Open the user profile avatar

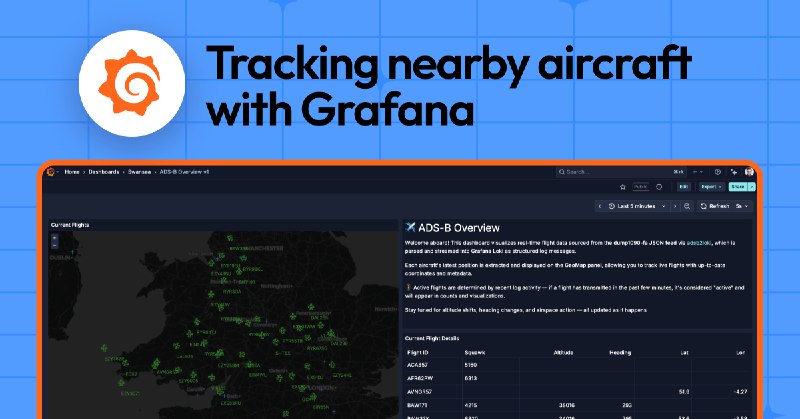click(749, 172)
